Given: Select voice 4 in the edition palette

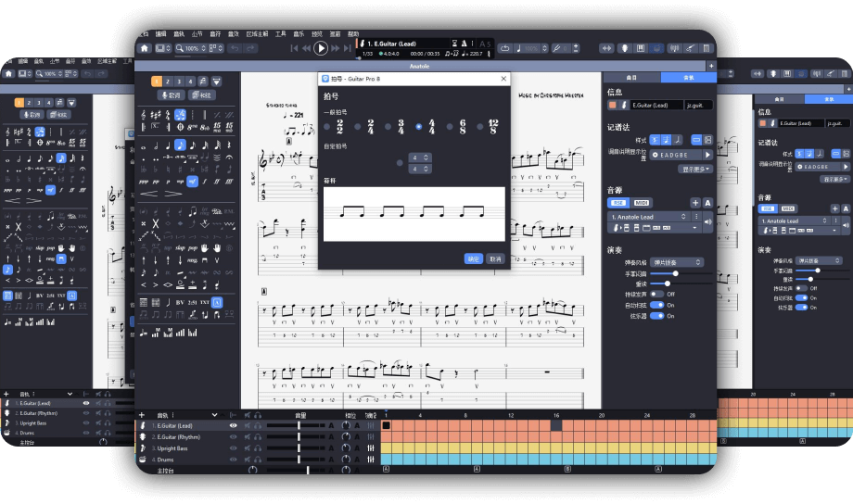Looking at the screenshot, I should coord(190,82).
